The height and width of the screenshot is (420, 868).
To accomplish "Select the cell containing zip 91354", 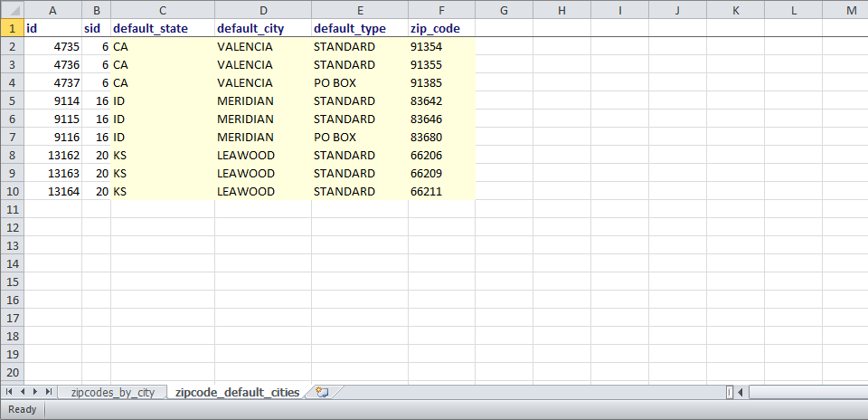I will click(x=441, y=46).
